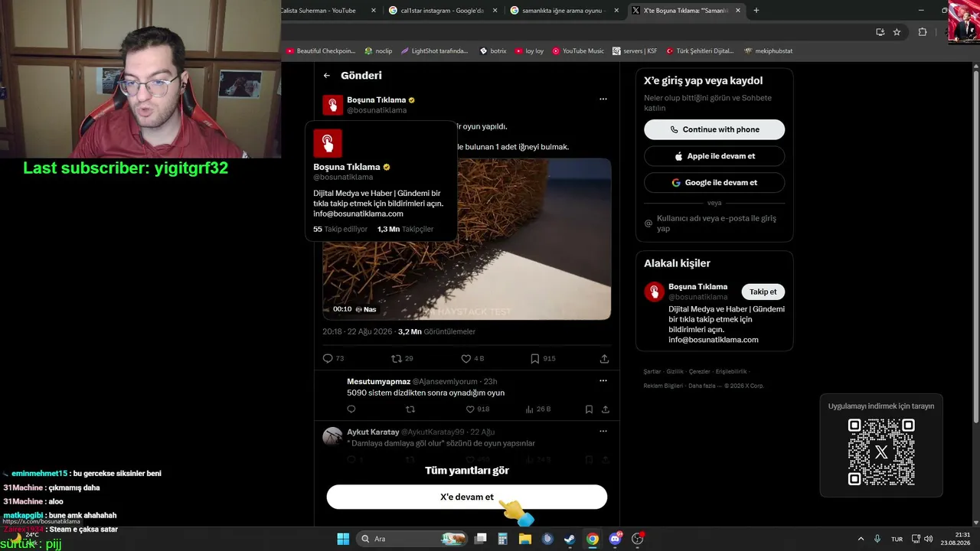Open Discord from the taskbar
This screenshot has width=980, height=551.
(615, 539)
